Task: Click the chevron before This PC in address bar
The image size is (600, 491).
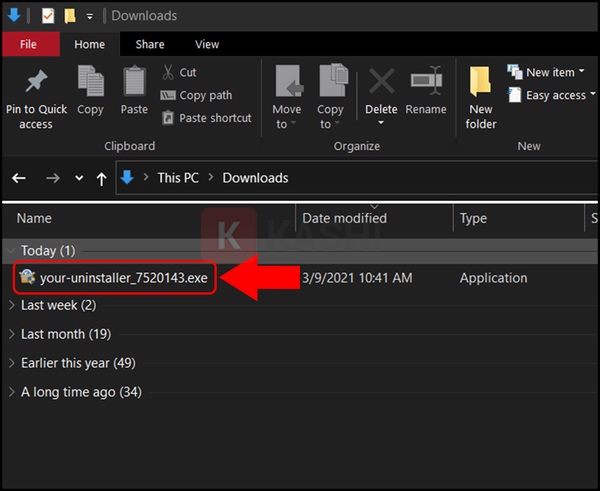Action: 146,177
